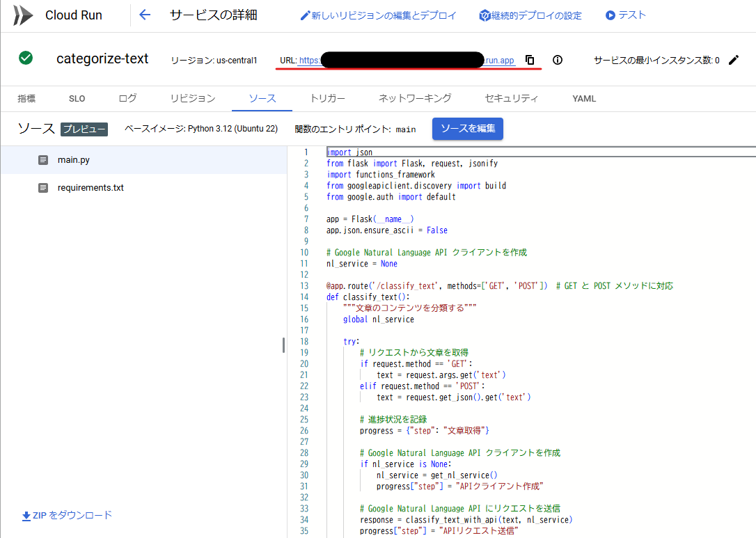
Task: Open the requirements.txt file
Action: tap(89, 187)
